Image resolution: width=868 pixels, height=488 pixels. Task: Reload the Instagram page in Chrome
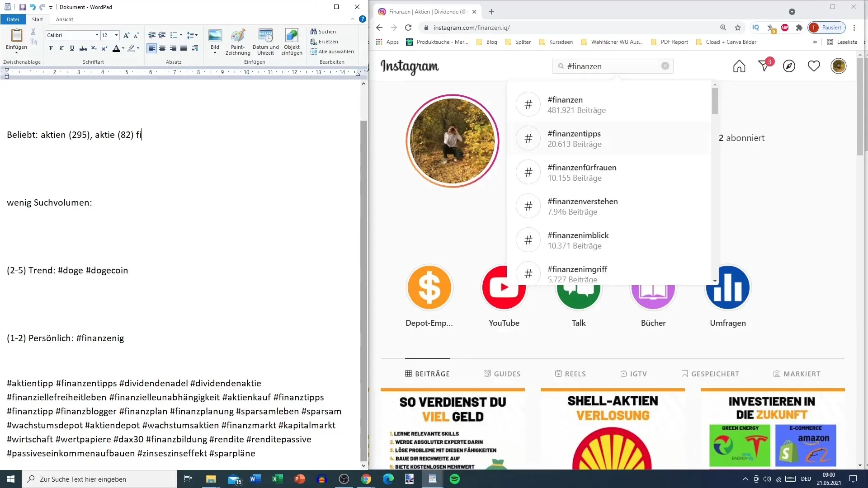pyautogui.click(x=408, y=28)
